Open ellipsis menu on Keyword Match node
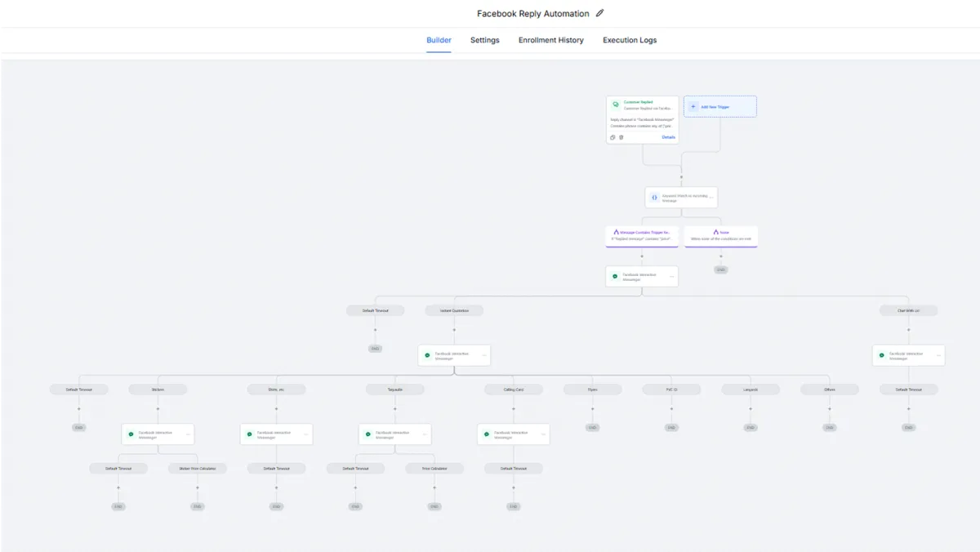Image resolution: width=980 pixels, height=552 pixels. (x=711, y=198)
